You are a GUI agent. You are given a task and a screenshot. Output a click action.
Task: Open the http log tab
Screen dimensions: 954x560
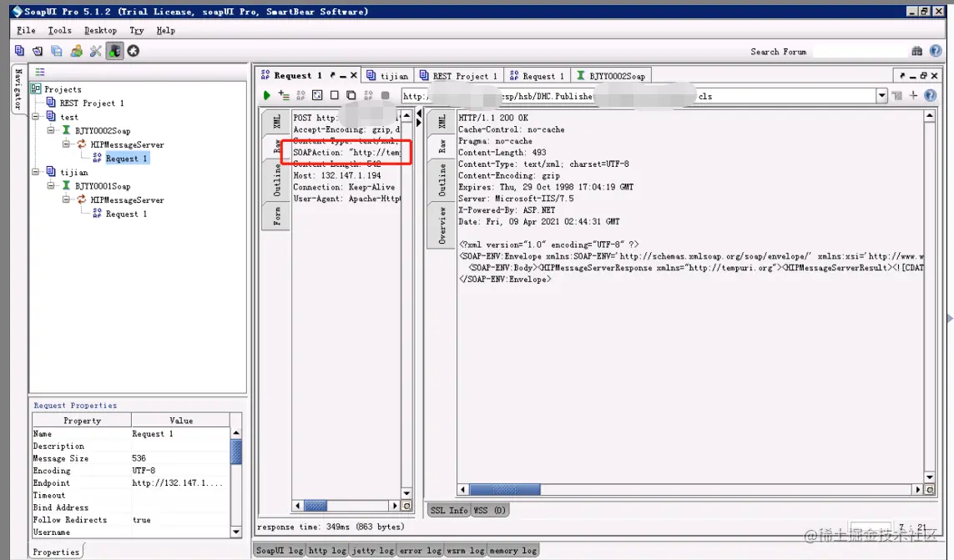pos(326,550)
